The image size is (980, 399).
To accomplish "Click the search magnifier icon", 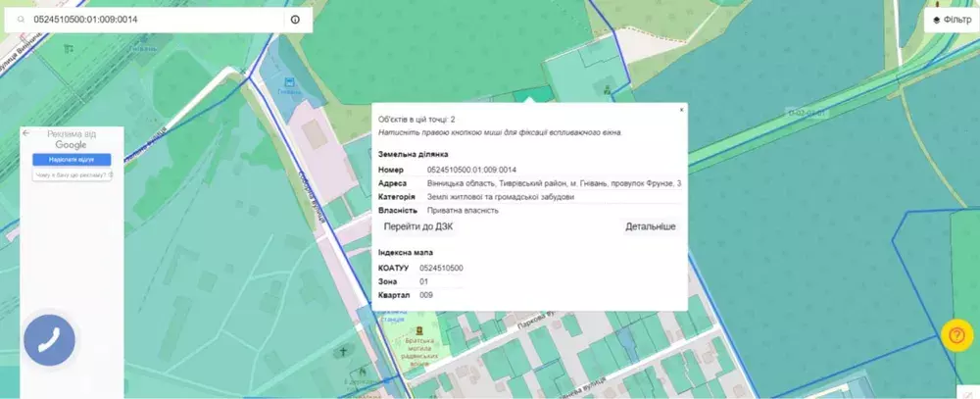I will 20,20.
